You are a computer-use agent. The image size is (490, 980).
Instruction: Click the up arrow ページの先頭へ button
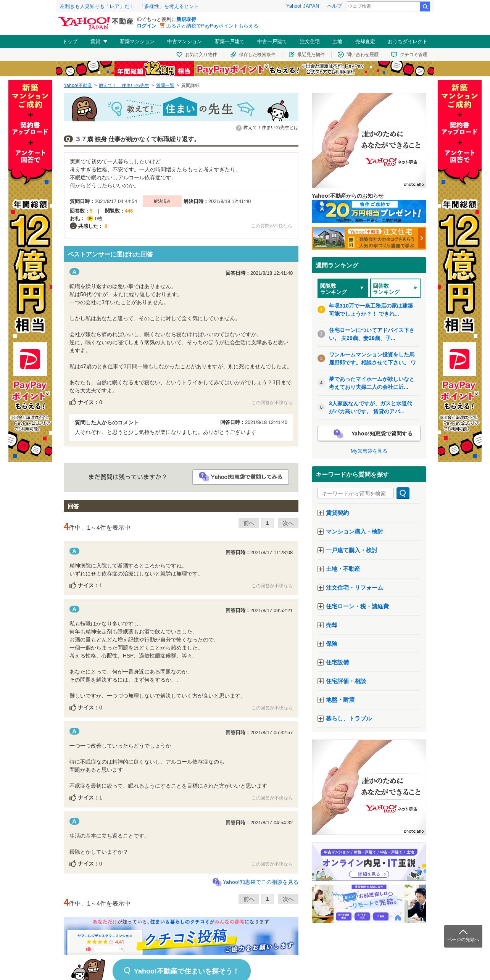(x=463, y=936)
